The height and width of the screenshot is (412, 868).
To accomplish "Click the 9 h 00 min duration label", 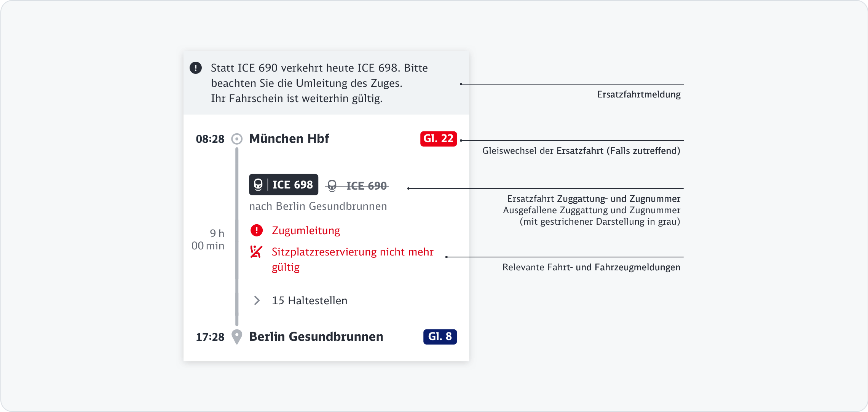I will [208, 240].
